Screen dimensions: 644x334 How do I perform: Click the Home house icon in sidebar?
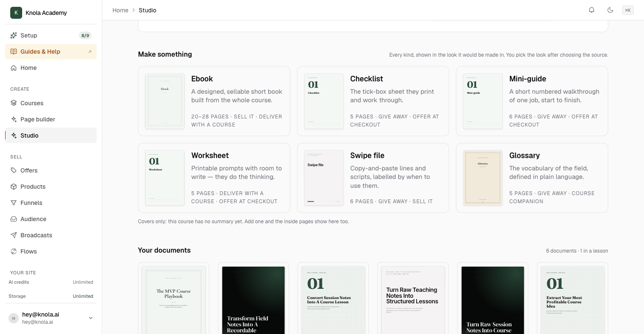click(14, 68)
